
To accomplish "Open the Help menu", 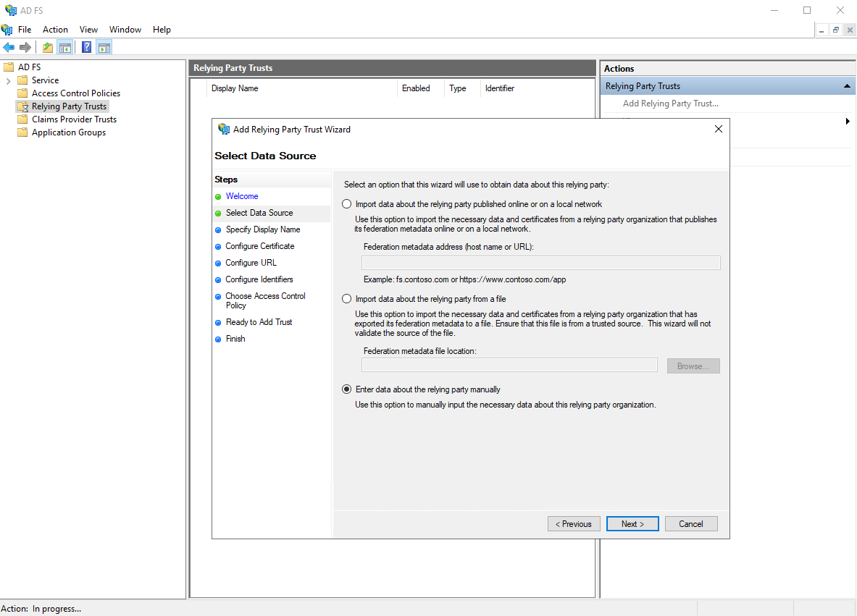I will click(162, 30).
